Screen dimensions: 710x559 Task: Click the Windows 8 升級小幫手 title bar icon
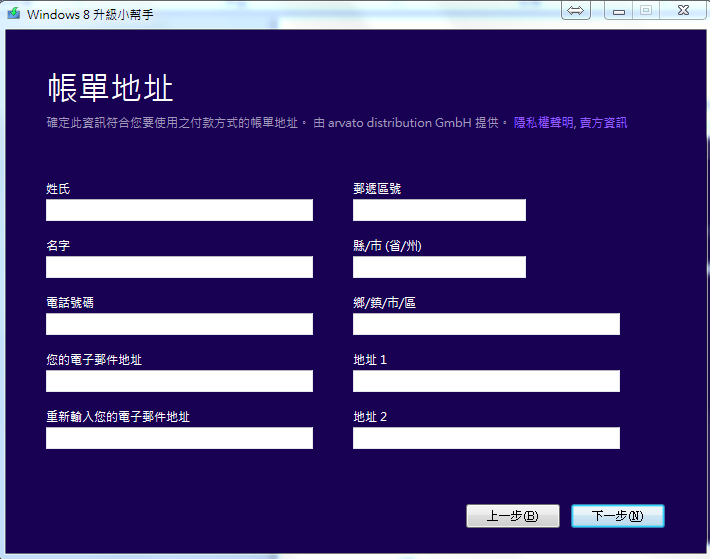tap(14, 13)
